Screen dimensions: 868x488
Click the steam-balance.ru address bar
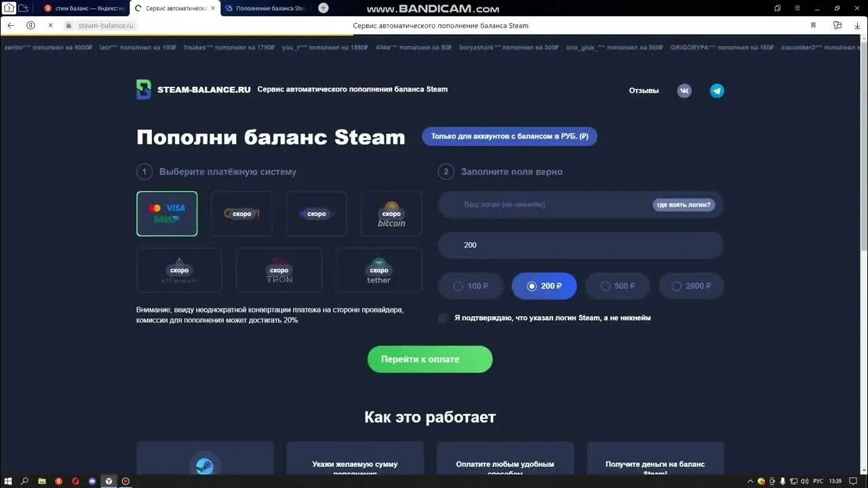[107, 25]
